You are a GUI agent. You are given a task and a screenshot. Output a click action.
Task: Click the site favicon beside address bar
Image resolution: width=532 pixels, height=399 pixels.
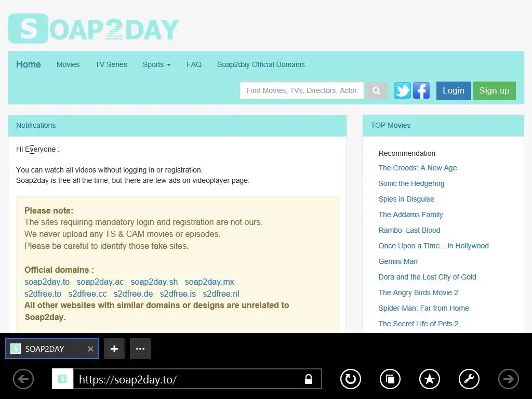click(x=62, y=379)
